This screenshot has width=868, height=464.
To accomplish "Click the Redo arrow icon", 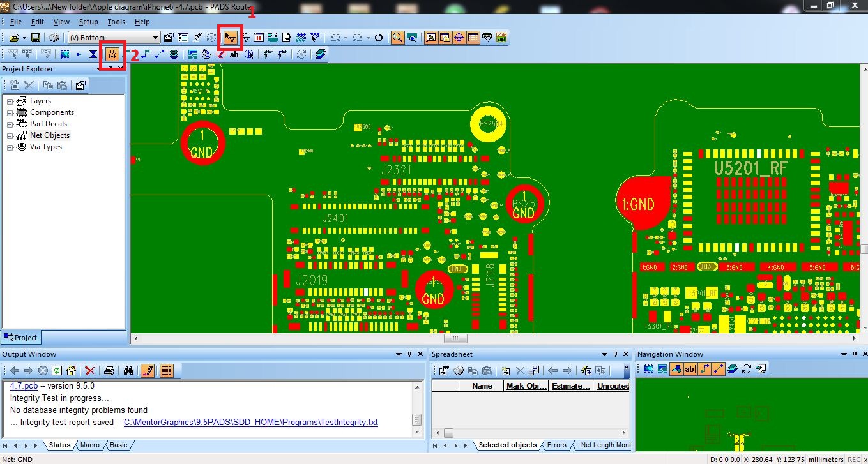I will 358,38.
